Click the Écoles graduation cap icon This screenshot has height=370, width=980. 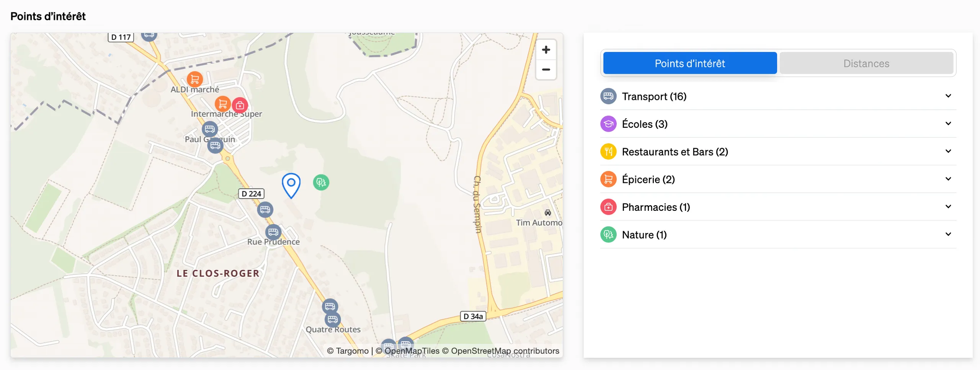click(x=608, y=124)
